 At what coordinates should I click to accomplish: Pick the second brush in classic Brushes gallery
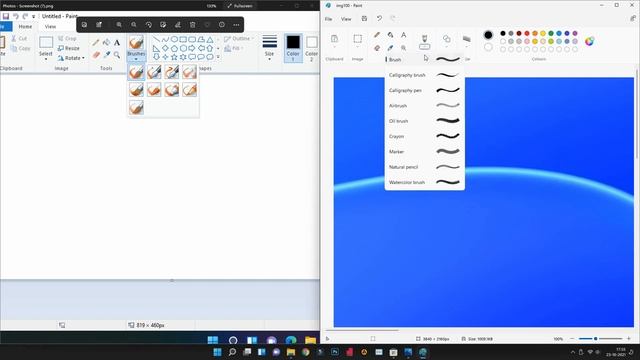coord(154,72)
